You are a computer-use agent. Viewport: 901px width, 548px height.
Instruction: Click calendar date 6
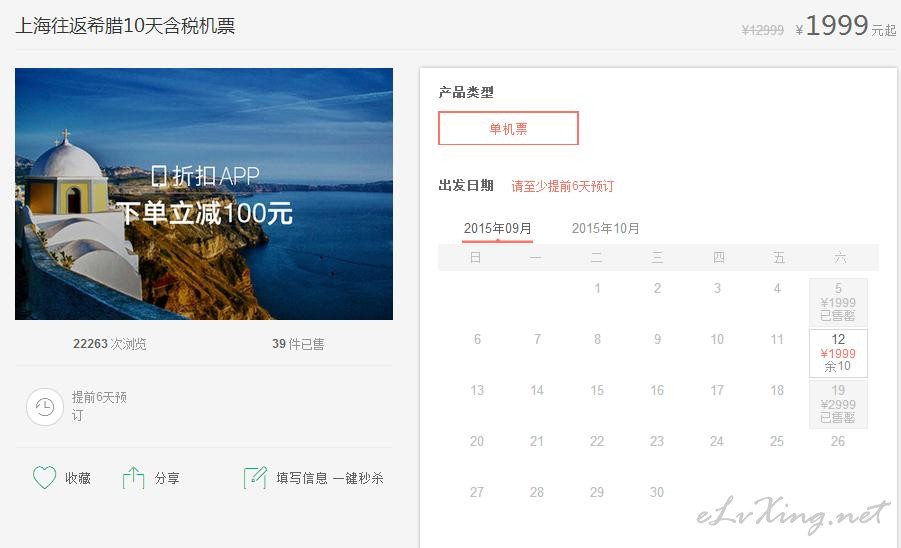[x=477, y=339]
